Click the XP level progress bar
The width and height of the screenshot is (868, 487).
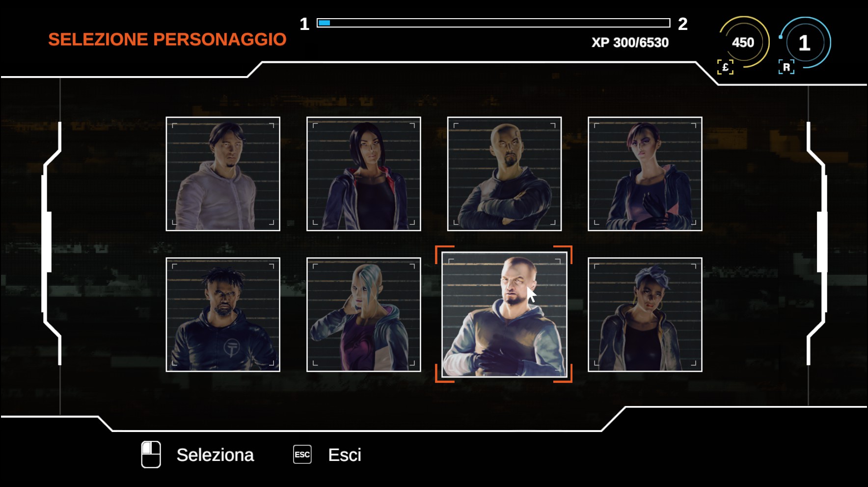493,23
